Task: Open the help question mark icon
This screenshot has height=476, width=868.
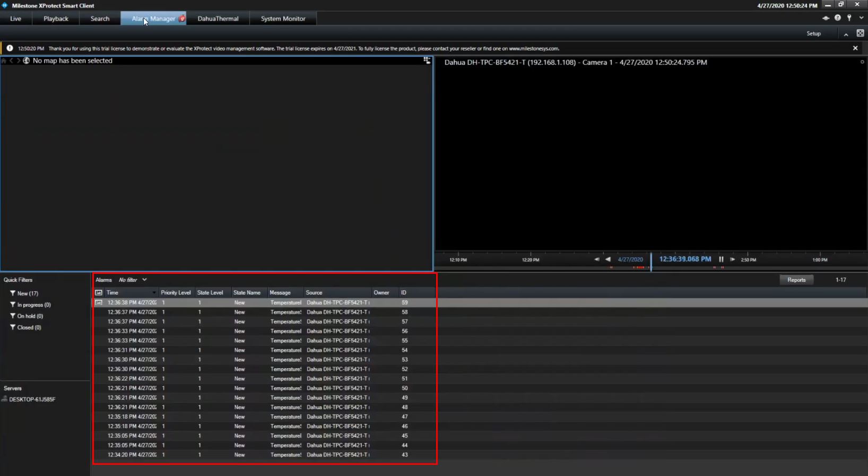Action: point(837,18)
